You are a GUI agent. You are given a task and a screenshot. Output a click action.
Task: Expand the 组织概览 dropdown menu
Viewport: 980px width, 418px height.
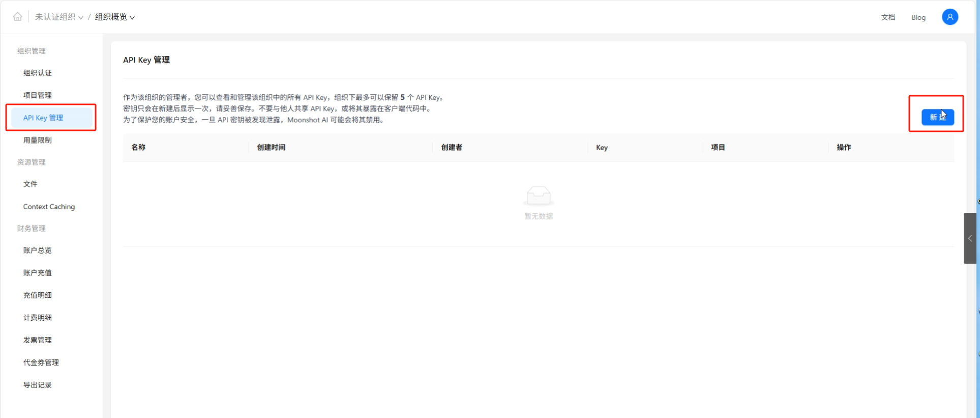click(x=115, y=17)
